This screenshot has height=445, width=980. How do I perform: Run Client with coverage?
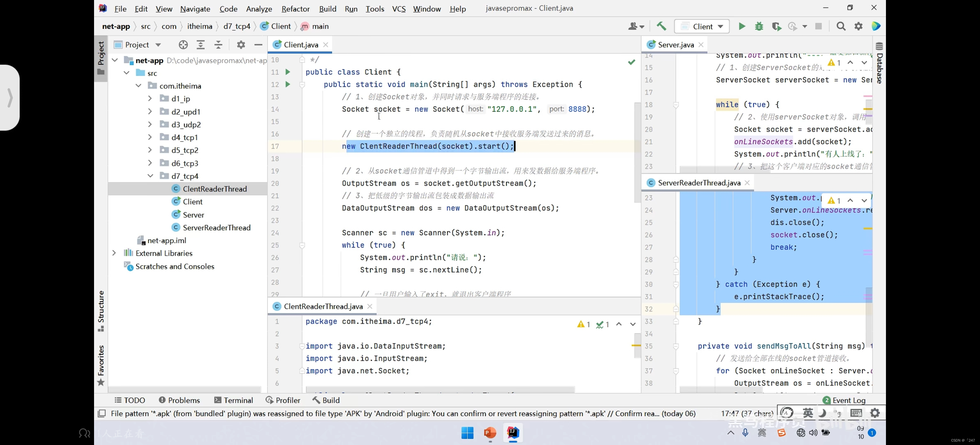pos(776,26)
